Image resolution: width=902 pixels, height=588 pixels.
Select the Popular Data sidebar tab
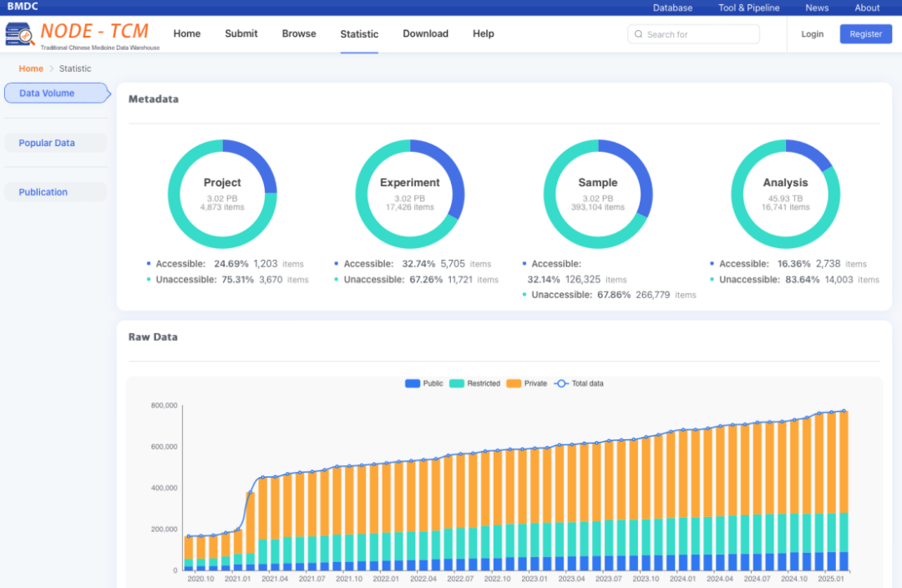(56, 143)
